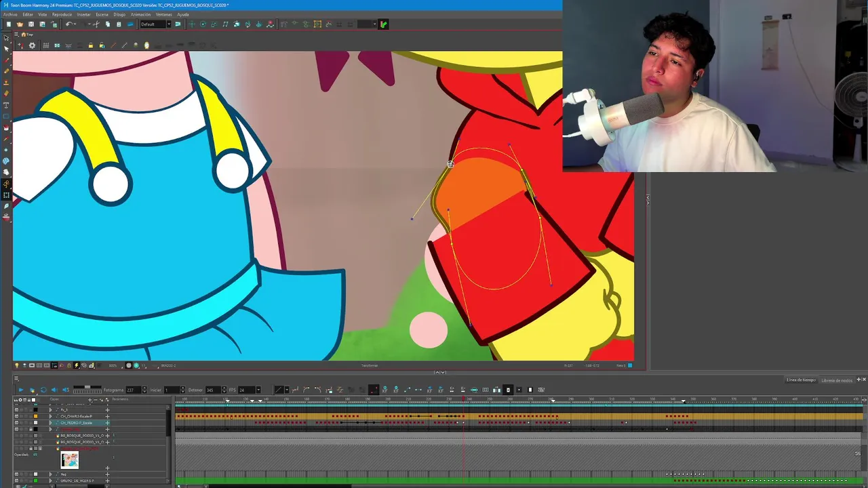Image resolution: width=868 pixels, height=488 pixels.
Task: Switch to the Librería de nodos tab
Action: click(x=837, y=380)
